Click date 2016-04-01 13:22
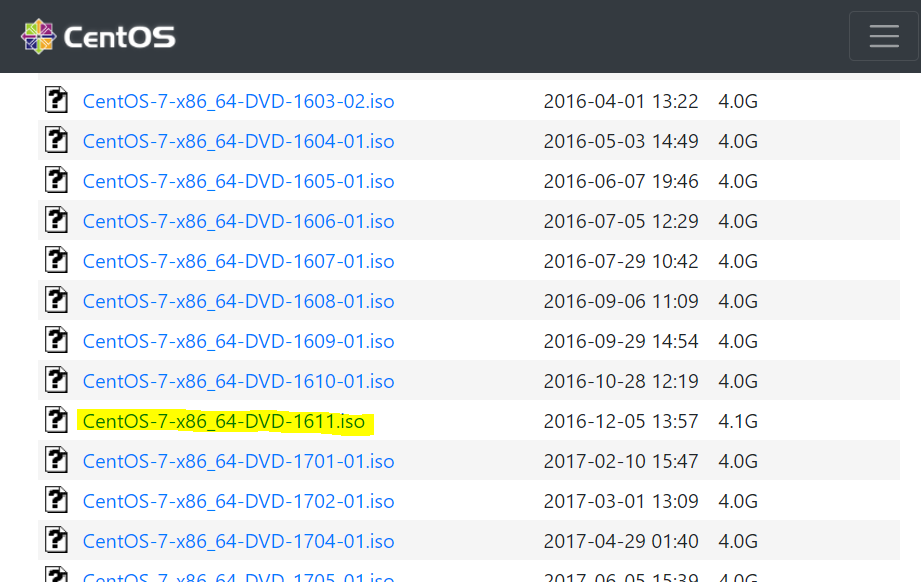The width and height of the screenshot is (921, 582). point(621,102)
